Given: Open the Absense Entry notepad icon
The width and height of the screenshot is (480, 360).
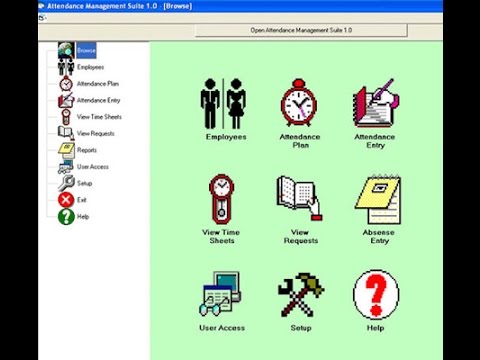Looking at the screenshot, I should (378, 199).
